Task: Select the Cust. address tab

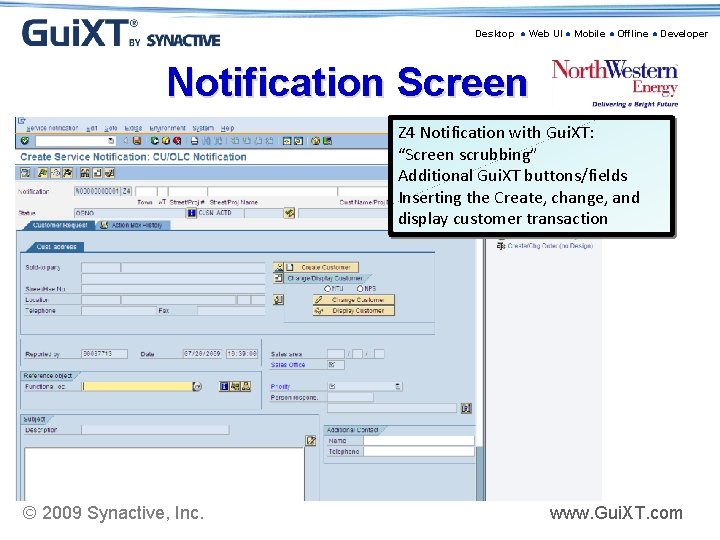Action: point(56,247)
